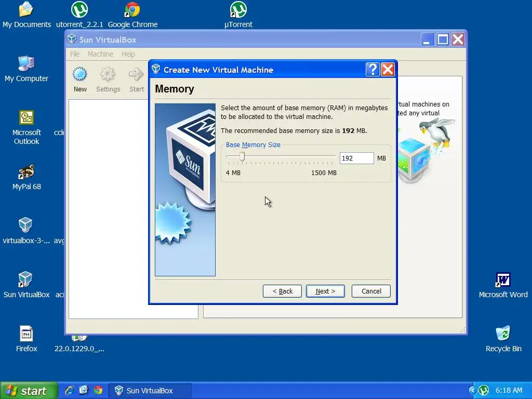The image size is (532, 399).
Task: Open the File menu in Sun VirtualBox
Action: pyautogui.click(x=75, y=54)
